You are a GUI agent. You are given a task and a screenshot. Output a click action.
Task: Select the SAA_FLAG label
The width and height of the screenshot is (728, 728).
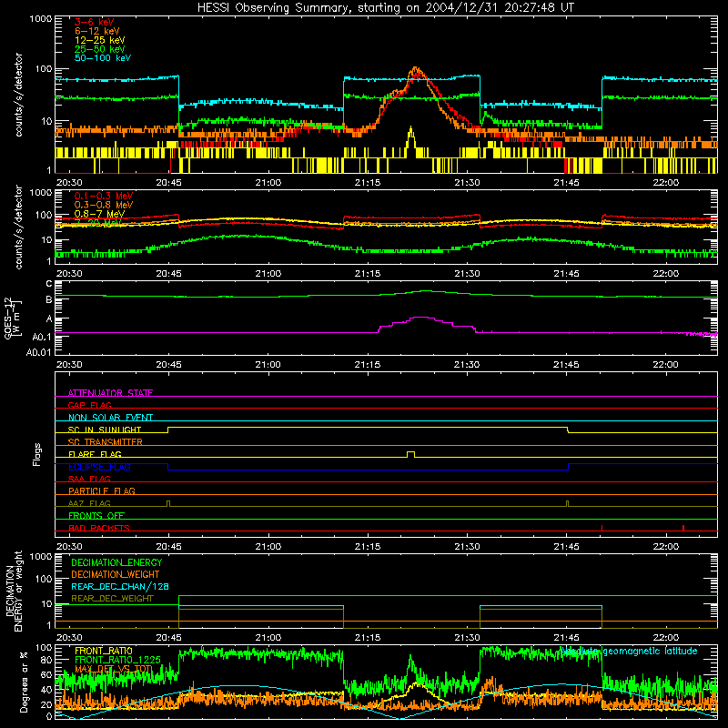pos(89,479)
